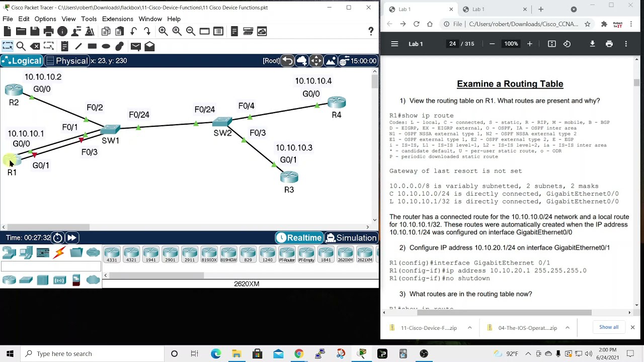Expand options for 04-The-IOS-Operat download
This screenshot has width=644, height=362.
coord(567,328)
